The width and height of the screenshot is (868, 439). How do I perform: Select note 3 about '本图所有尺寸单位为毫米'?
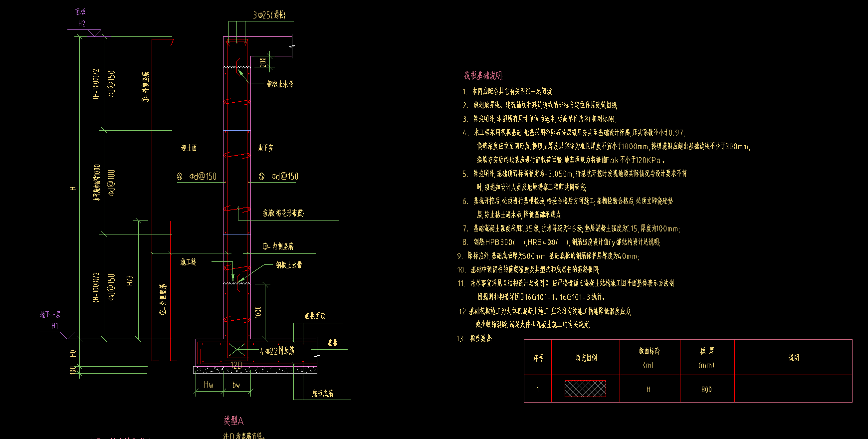coord(545,119)
